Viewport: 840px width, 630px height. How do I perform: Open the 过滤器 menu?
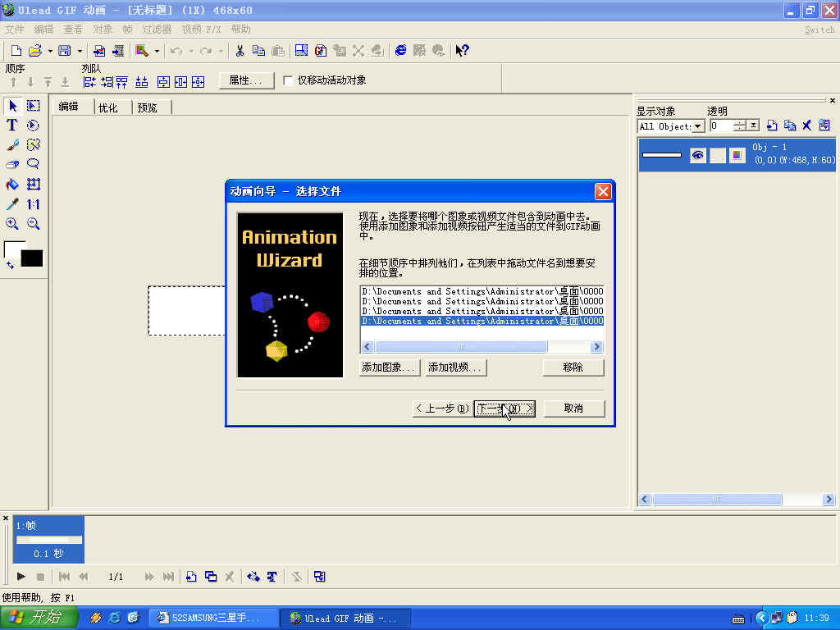tap(157, 29)
